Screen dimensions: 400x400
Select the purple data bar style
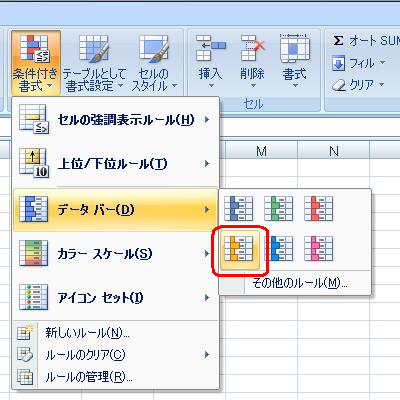point(319,249)
